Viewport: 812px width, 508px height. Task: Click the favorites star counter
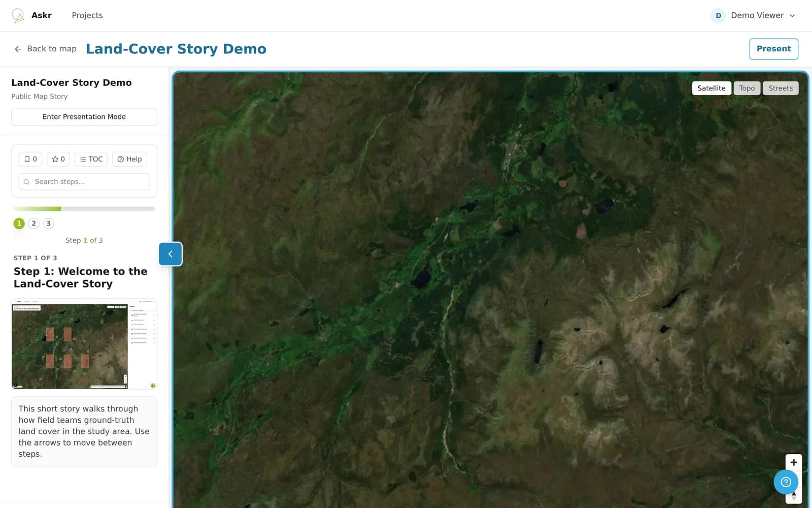pyautogui.click(x=58, y=159)
